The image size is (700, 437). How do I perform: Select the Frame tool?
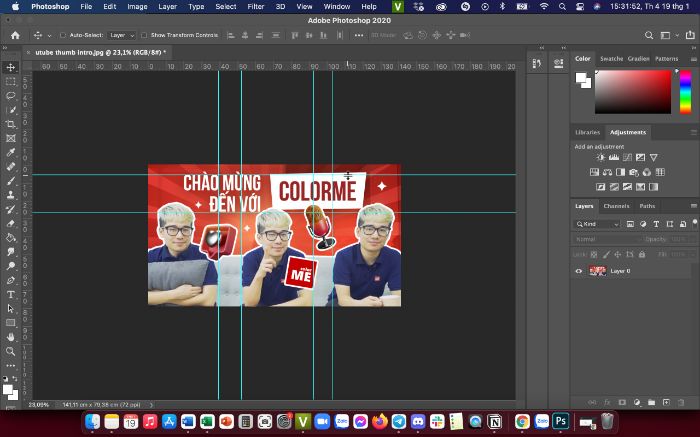pos(11,138)
